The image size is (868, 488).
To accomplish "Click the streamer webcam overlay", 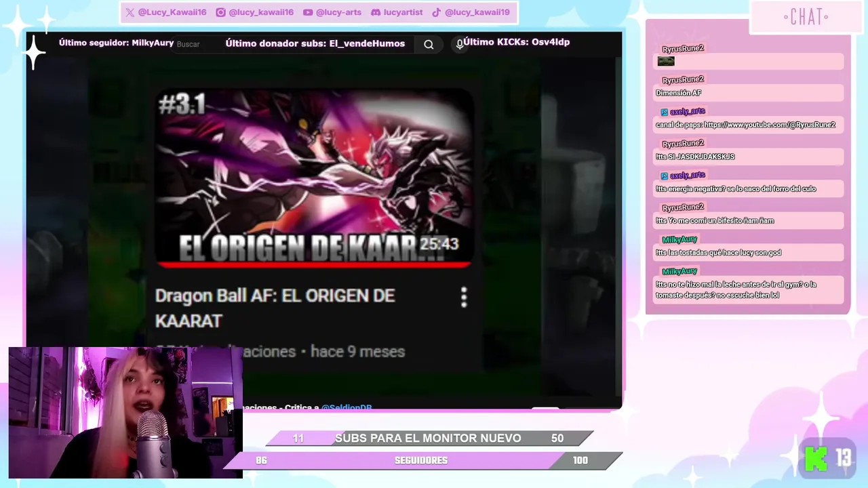I will coord(125,413).
